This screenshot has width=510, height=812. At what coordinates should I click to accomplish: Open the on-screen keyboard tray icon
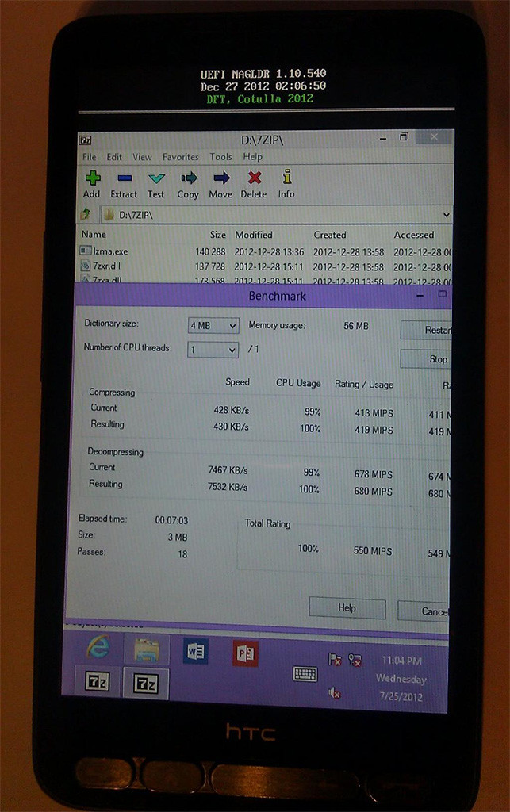[305, 673]
